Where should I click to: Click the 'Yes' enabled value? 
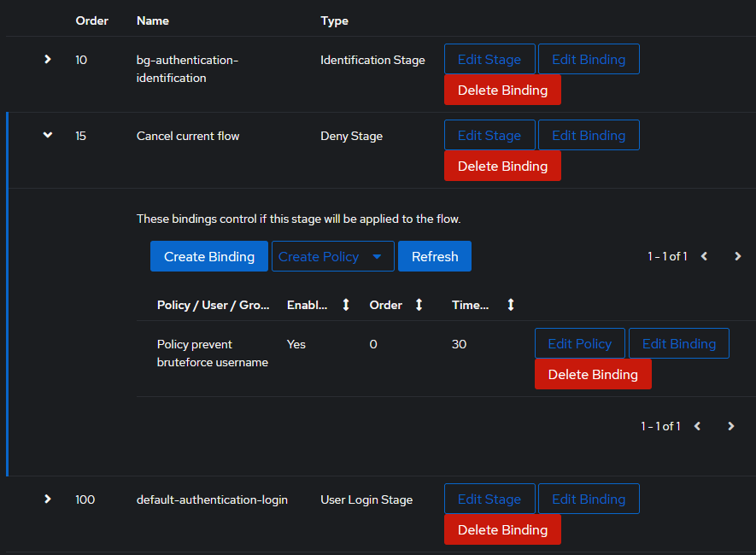tap(296, 344)
